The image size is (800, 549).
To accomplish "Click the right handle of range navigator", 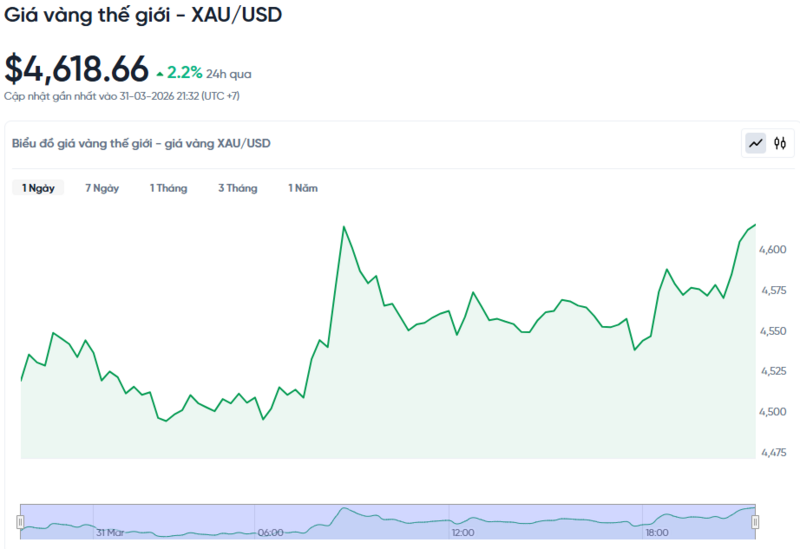I will (x=755, y=521).
